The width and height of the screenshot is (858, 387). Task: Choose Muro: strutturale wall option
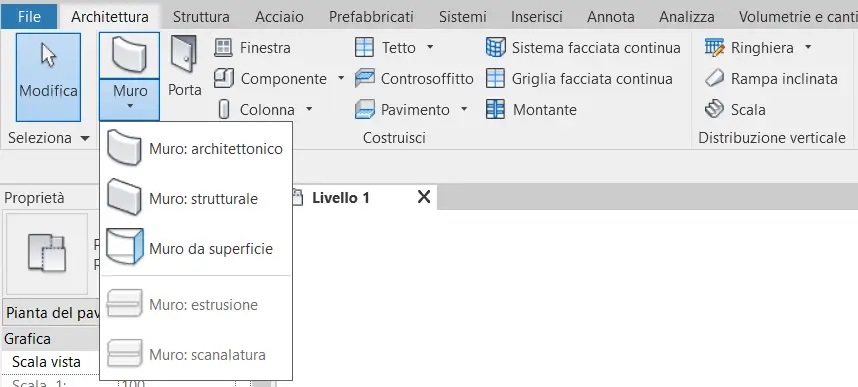(x=195, y=198)
